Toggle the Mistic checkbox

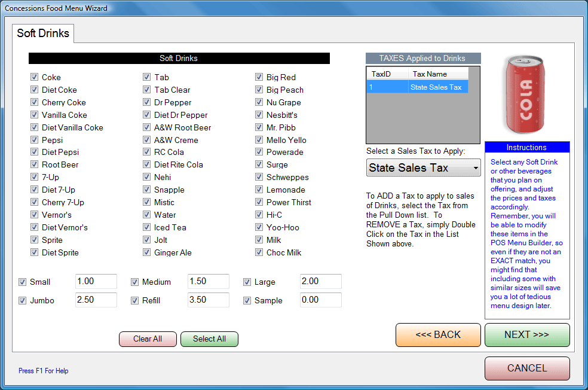coord(146,202)
